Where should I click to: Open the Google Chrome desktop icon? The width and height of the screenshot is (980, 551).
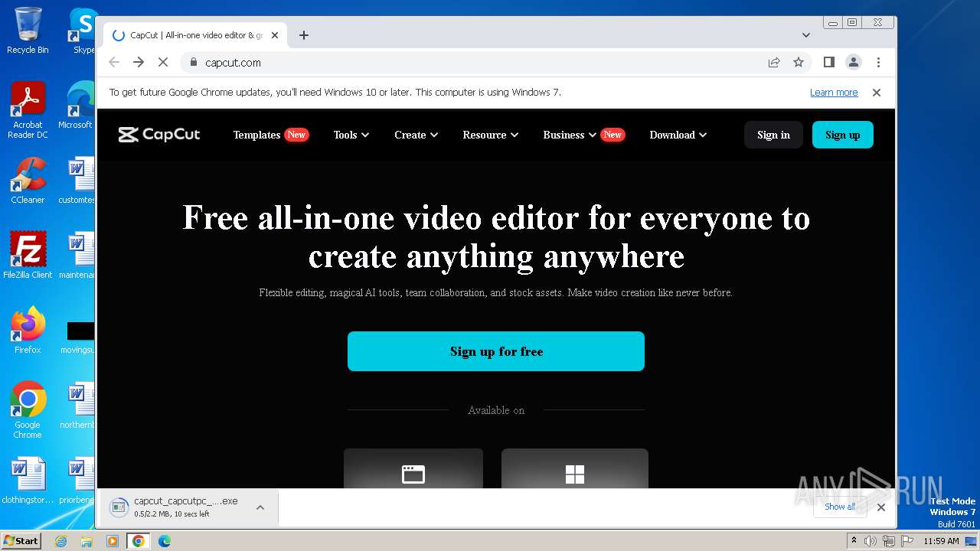pos(28,410)
